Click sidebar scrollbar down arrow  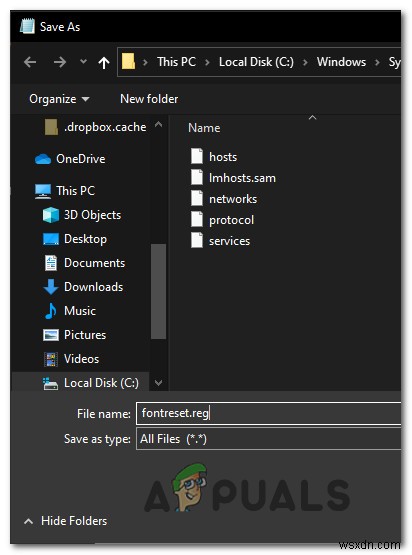click(159, 383)
